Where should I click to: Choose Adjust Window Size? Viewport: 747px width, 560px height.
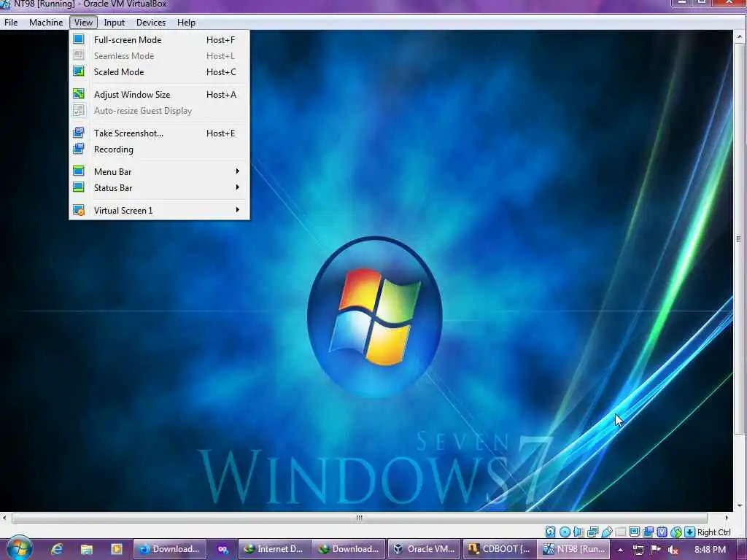[159, 94]
